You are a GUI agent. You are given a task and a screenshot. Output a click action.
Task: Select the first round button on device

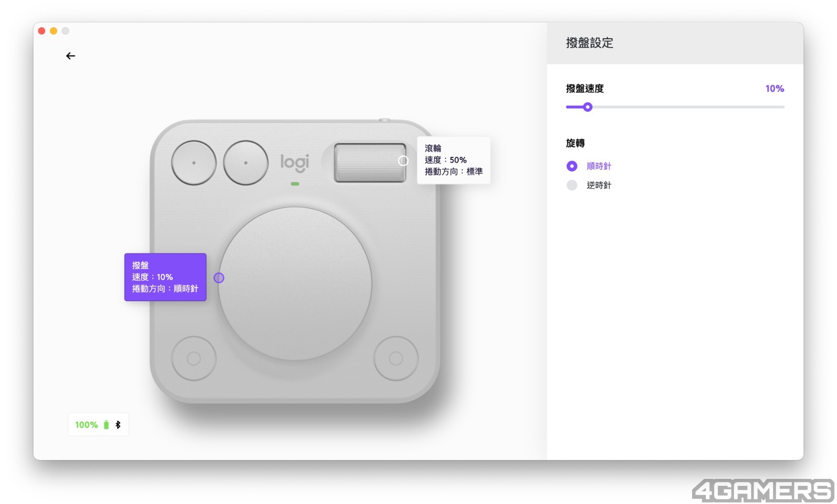click(x=194, y=163)
